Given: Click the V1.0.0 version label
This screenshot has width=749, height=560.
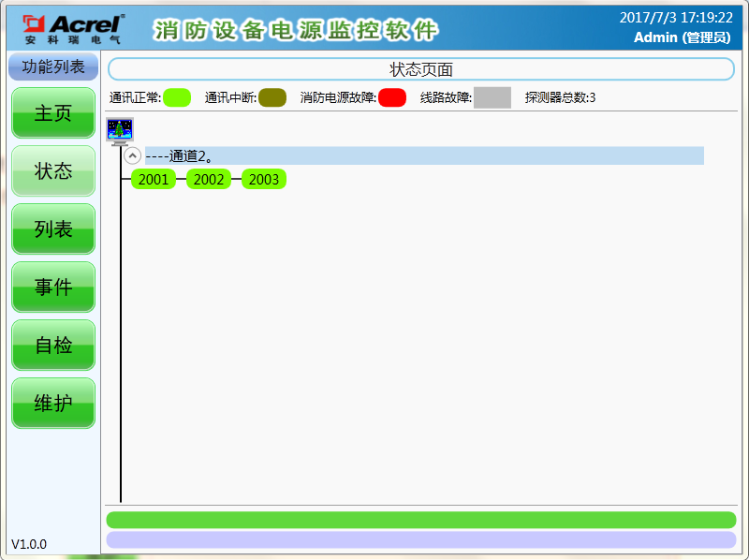Looking at the screenshot, I should pos(29,544).
